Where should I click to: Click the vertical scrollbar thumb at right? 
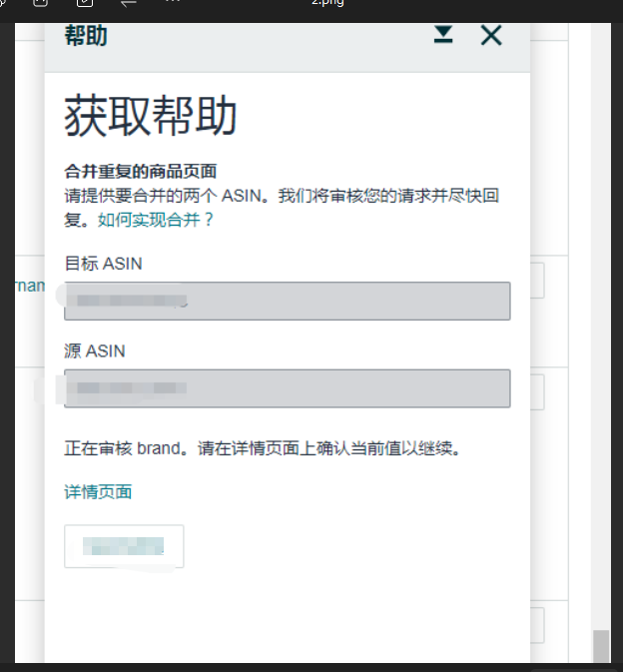(x=600, y=646)
